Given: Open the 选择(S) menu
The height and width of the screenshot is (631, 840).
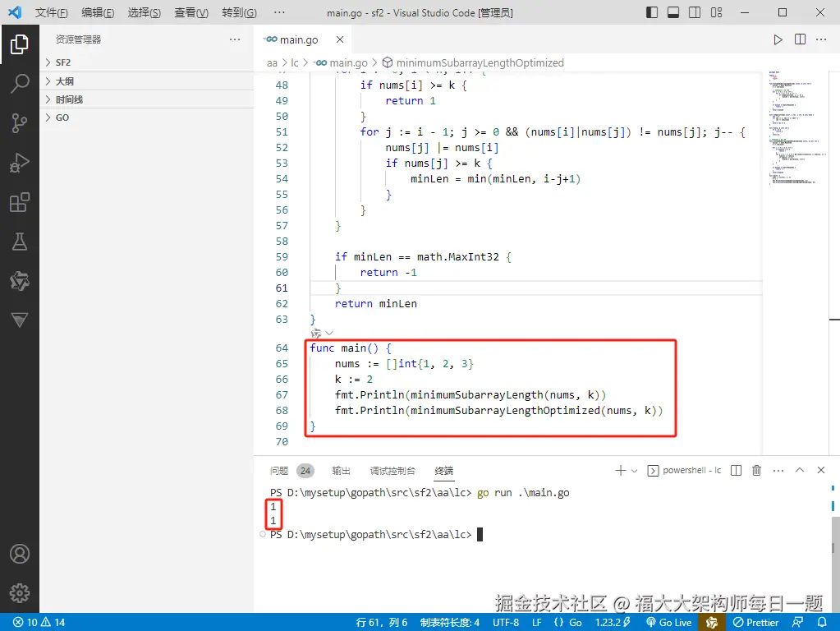Looking at the screenshot, I should [145, 12].
